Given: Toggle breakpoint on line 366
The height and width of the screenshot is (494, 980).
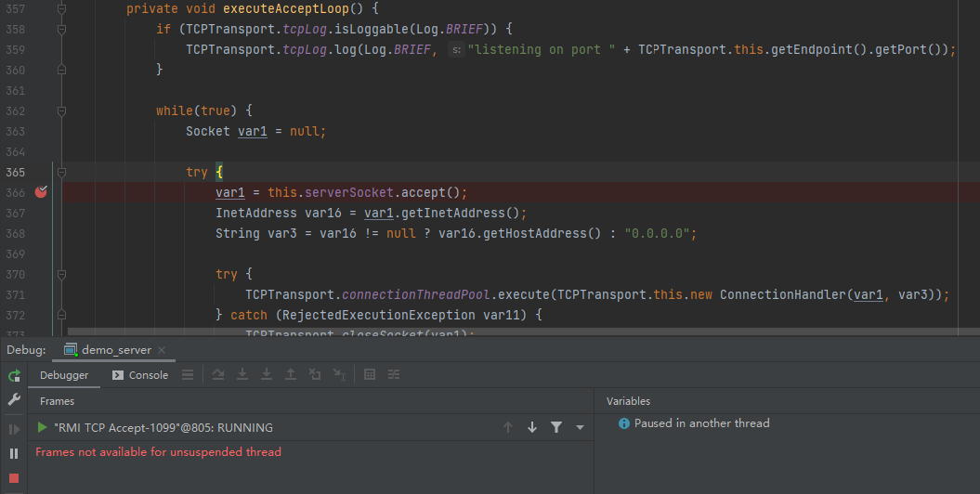Looking at the screenshot, I should click(x=41, y=191).
